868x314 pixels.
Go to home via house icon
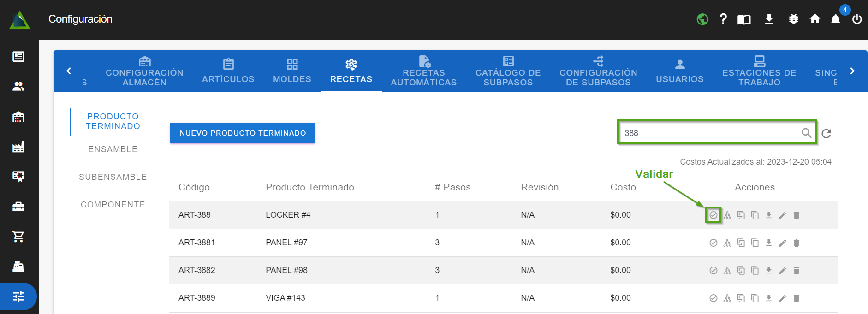point(815,19)
